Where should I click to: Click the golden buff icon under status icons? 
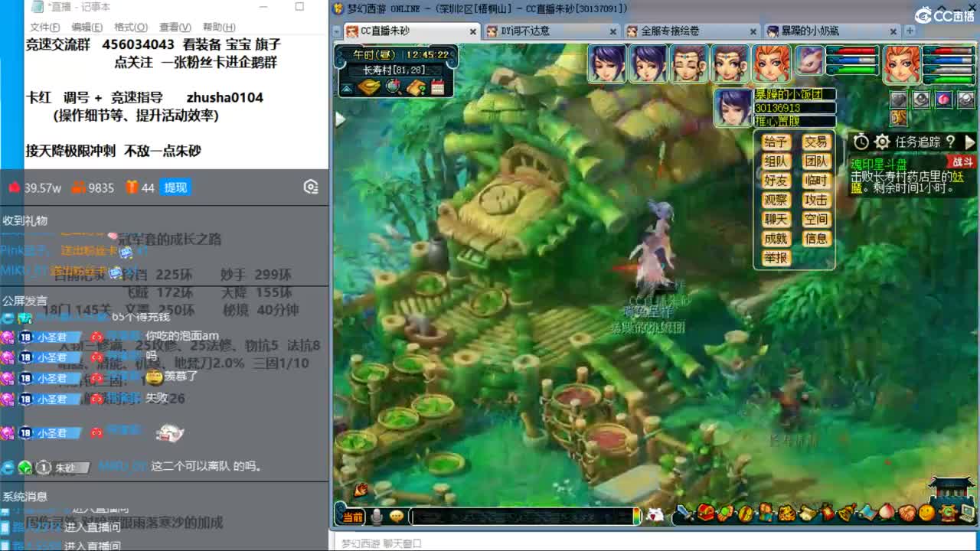(899, 118)
